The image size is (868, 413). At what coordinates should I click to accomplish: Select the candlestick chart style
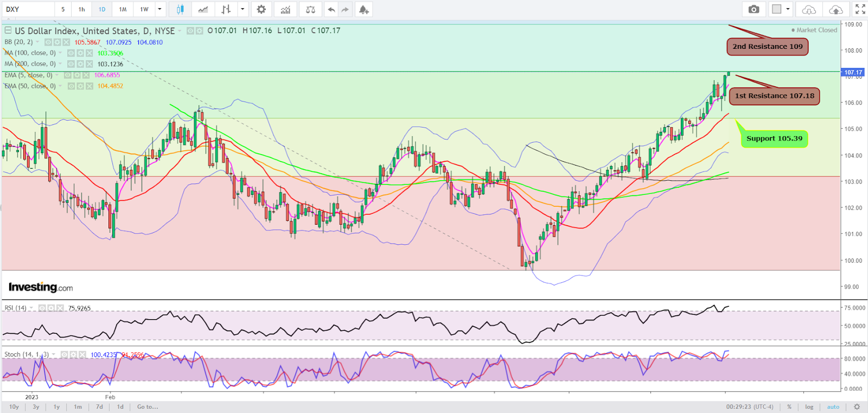click(x=180, y=9)
